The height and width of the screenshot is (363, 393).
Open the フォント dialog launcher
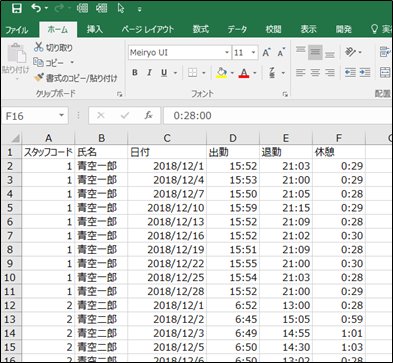(285, 95)
